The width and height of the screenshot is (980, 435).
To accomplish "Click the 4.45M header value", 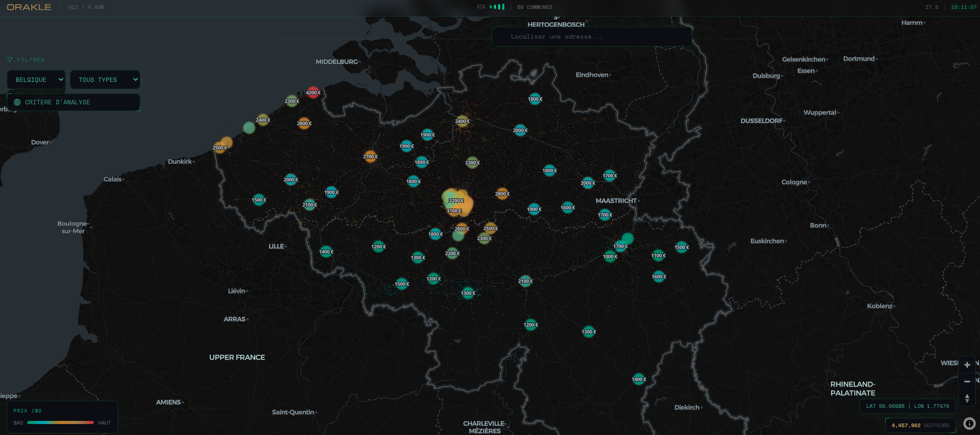I will coord(95,7).
